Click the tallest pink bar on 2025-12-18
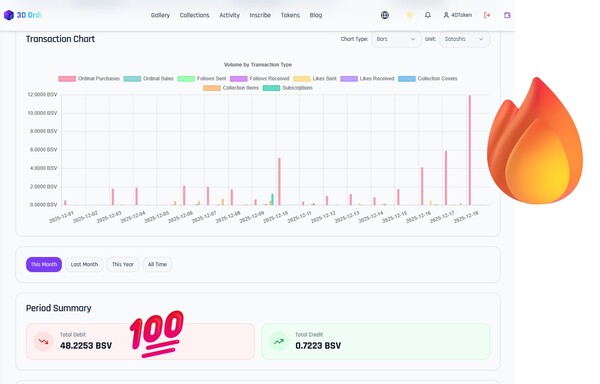Image resolution: width=600 pixels, height=384 pixels. point(470,150)
